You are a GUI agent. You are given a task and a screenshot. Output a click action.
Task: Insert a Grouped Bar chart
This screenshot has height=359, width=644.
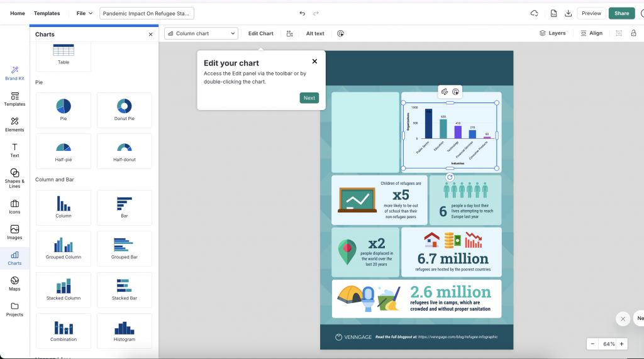[125, 248]
